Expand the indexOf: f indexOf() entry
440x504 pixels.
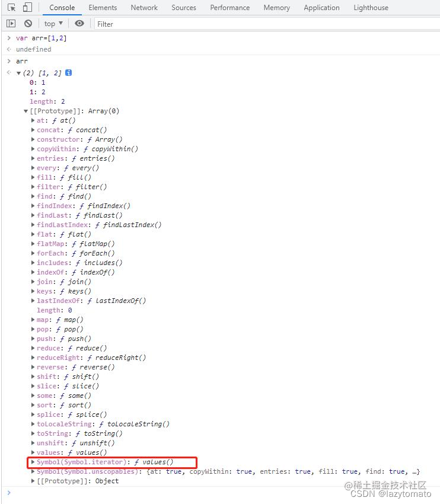point(33,272)
